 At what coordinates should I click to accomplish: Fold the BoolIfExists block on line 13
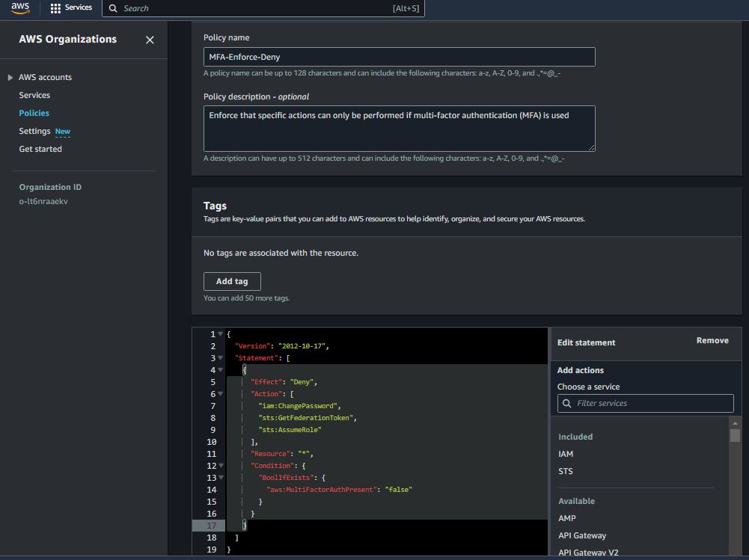pyautogui.click(x=221, y=478)
